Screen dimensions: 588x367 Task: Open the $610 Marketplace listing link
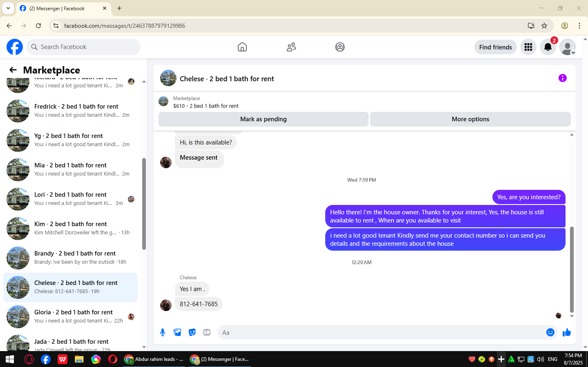206,106
